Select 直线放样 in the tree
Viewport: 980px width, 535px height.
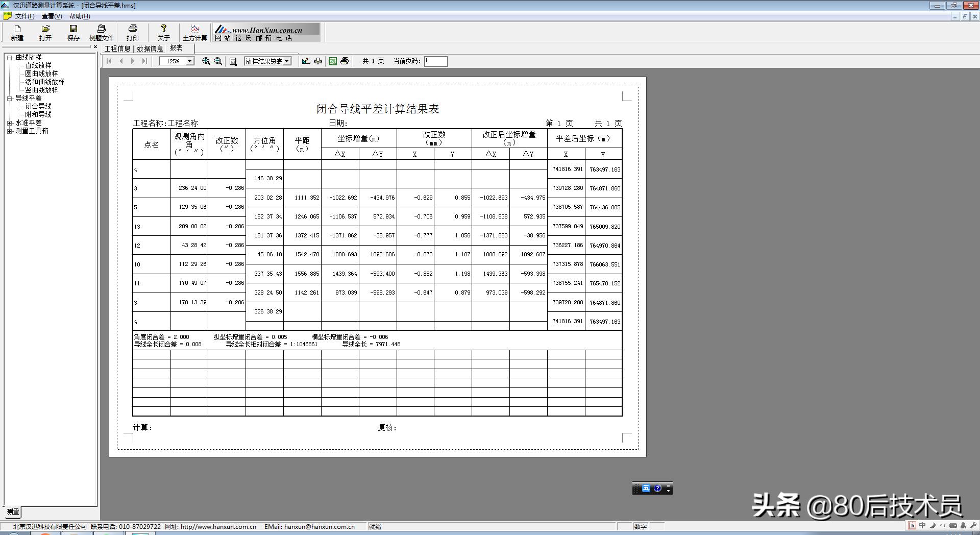pyautogui.click(x=38, y=66)
